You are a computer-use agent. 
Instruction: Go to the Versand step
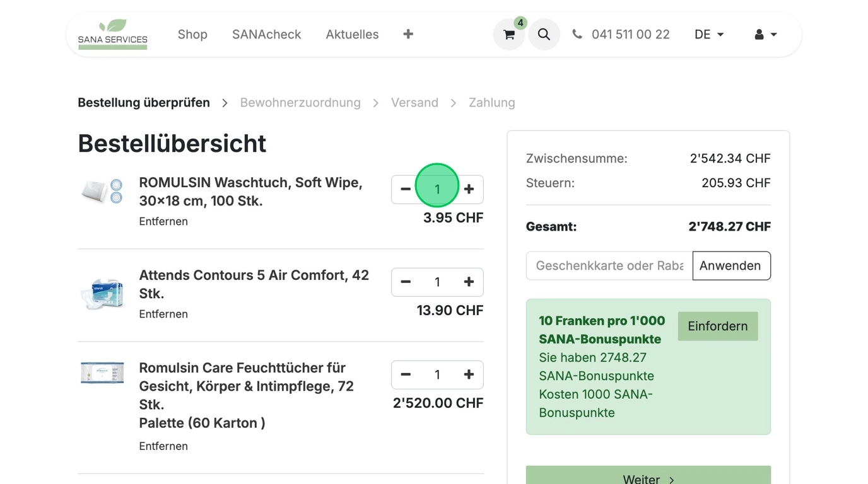pyautogui.click(x=414, y=103)
